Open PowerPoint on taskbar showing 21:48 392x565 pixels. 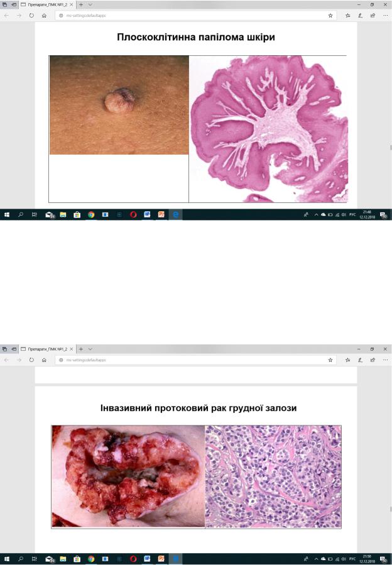coord(161,215)
